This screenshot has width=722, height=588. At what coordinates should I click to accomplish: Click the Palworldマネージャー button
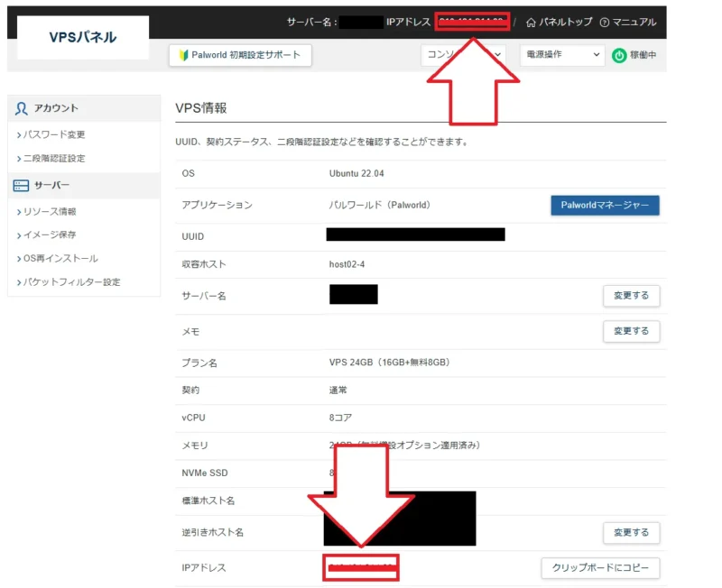point(605,206)
